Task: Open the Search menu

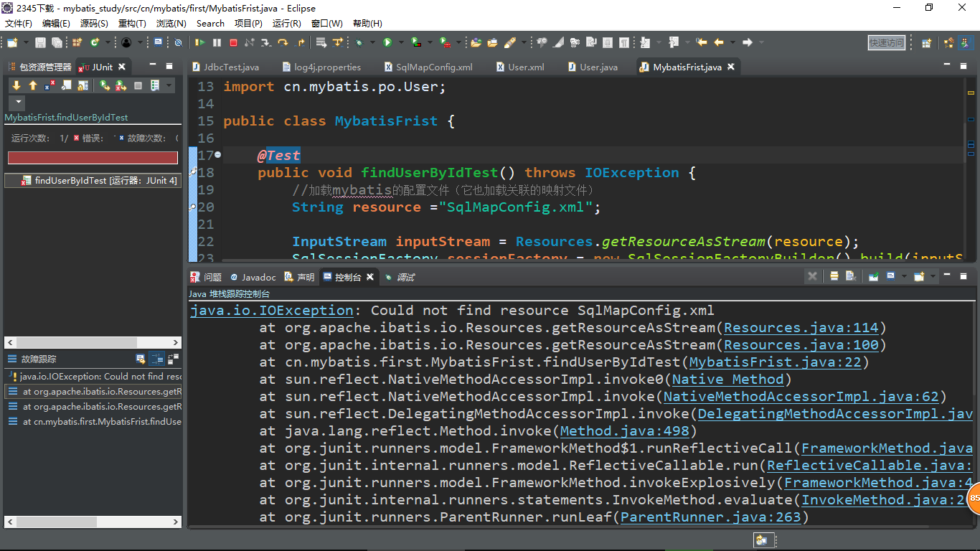Action: coord(210,23)
